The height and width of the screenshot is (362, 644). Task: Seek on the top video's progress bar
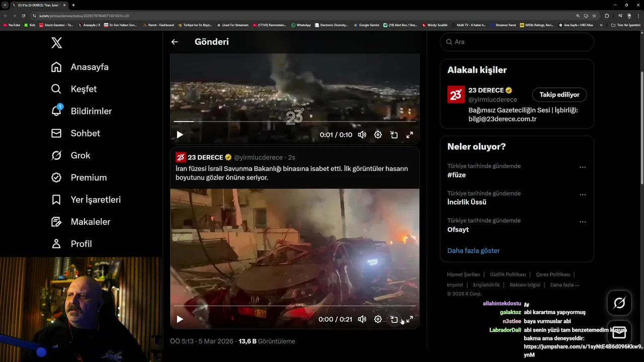pyautogui.click(x=295, y=121)
